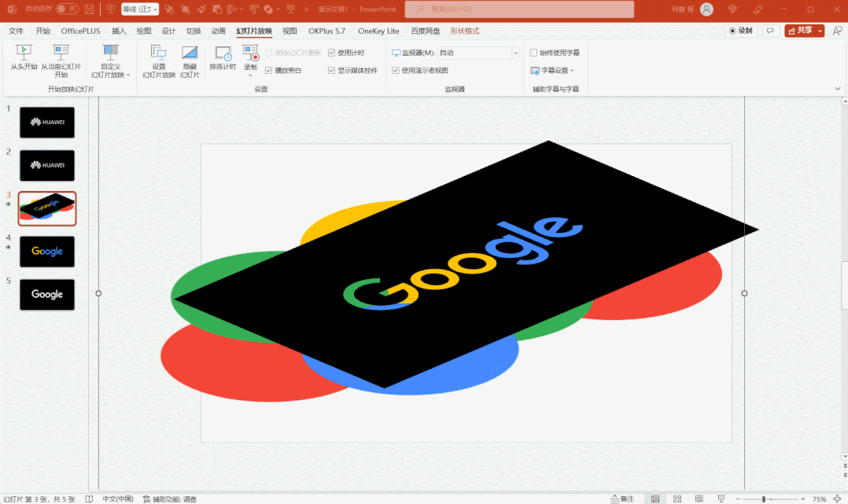Switch to Home (开始) tab

[x=42, y=31]
